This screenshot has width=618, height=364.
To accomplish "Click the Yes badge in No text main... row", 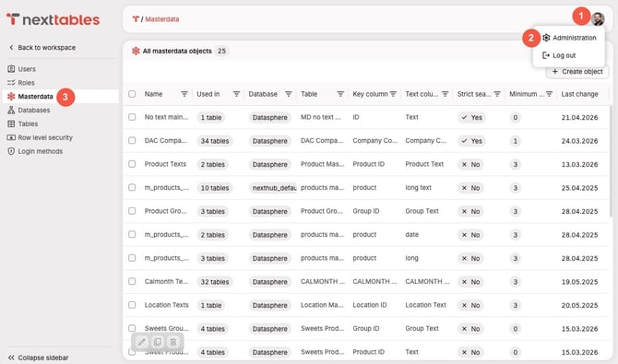I will (471, 117).
